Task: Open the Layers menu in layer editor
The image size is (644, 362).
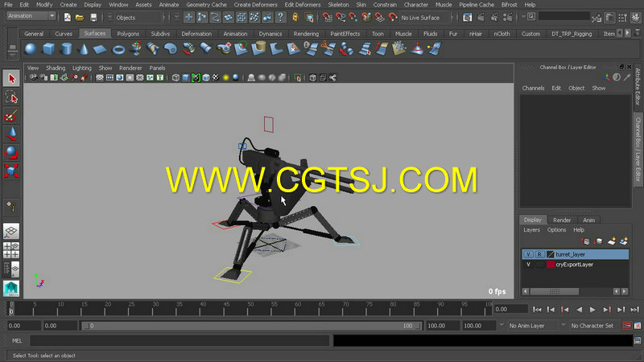Action: (x=531, y=230)
